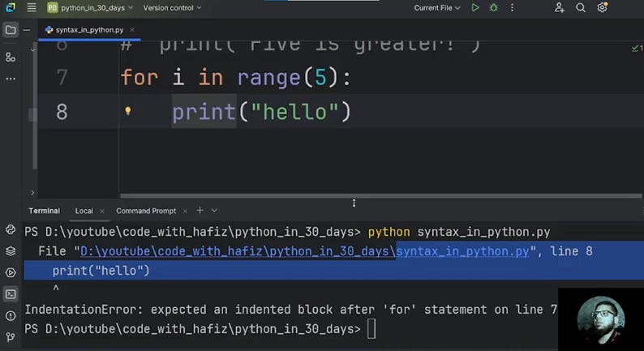
Task: Hide the project panel minus icon
Action: pyautogui.click(x=27, y=30)
